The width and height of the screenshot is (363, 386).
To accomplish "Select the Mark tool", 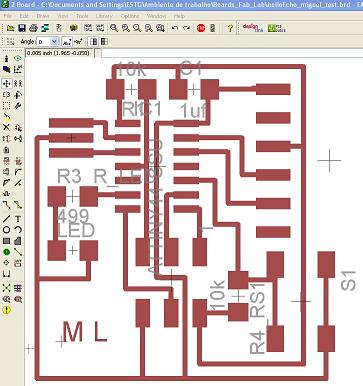I will [18, 69].
